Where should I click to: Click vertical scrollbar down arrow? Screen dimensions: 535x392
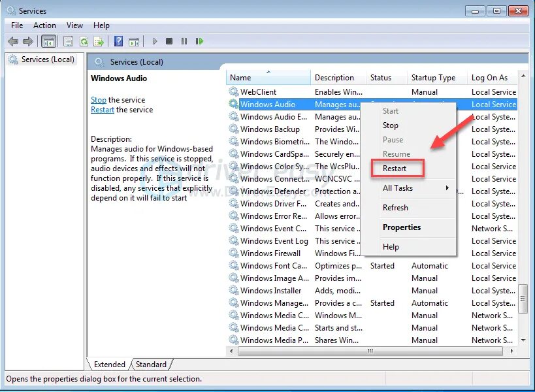coord(523,340)
